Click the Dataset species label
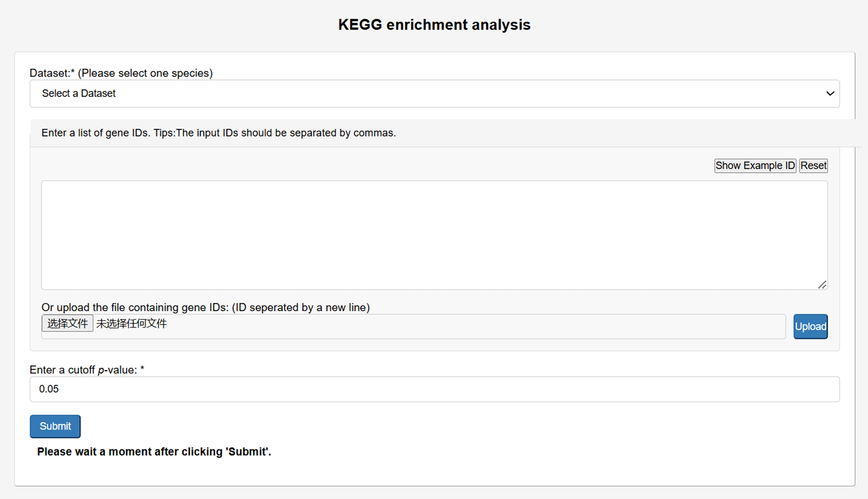The image size is (868, 499). (x=121, y=73)
